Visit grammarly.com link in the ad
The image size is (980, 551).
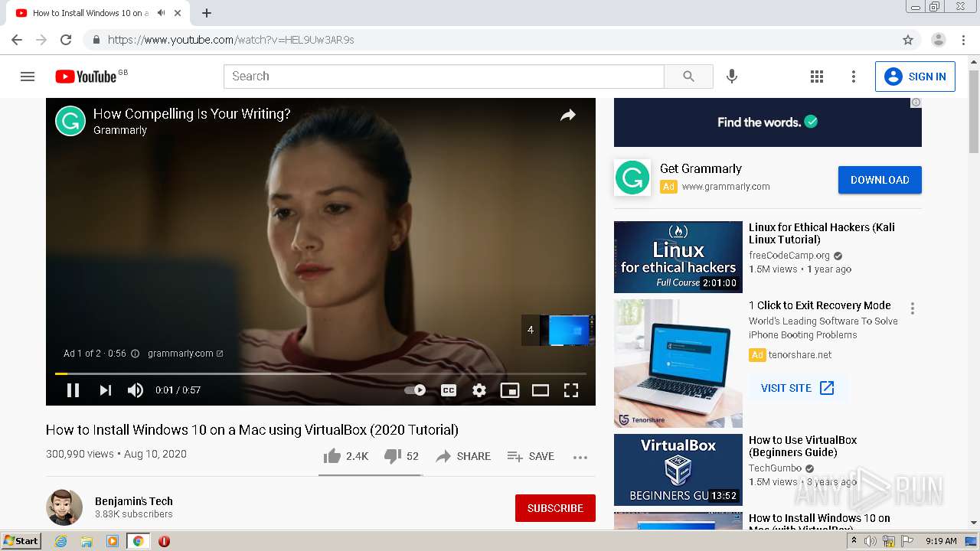pyautogui.click(x=185, y=354)
